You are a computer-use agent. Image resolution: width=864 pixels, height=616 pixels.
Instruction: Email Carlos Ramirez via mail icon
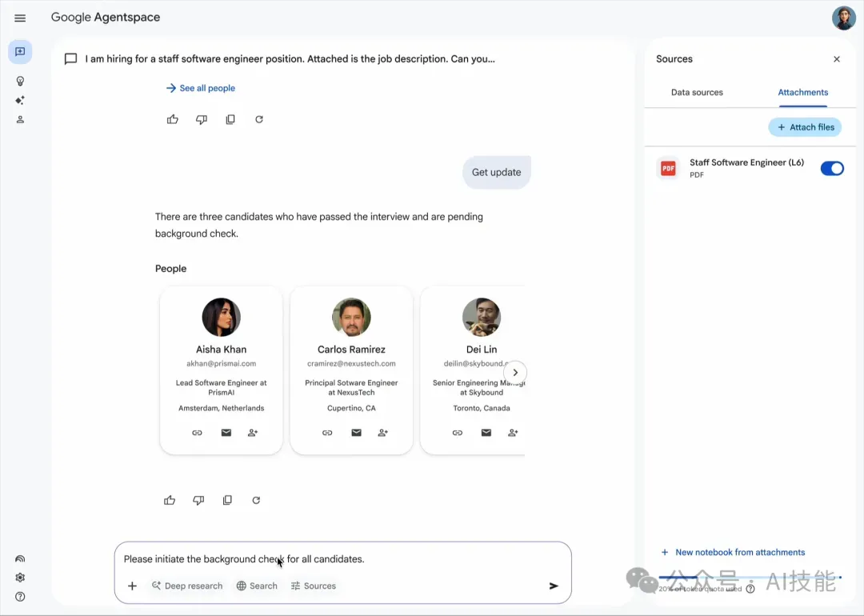point(357,433)
